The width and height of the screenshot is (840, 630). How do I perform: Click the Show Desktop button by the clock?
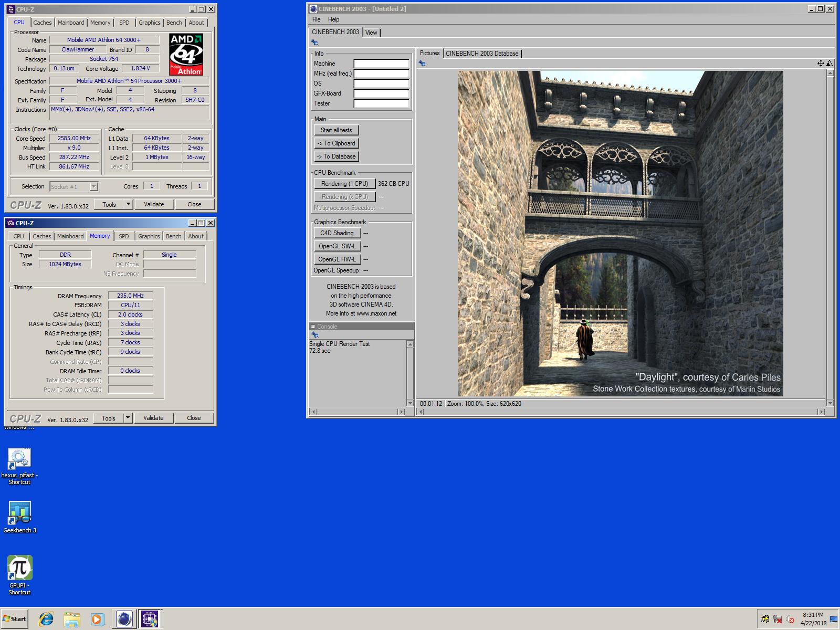834,619
